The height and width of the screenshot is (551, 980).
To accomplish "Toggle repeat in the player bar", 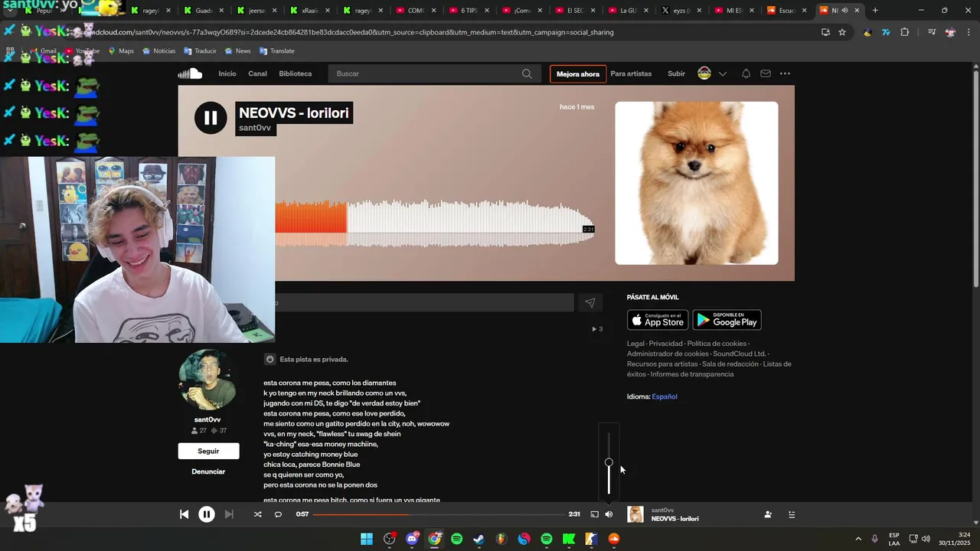I will pyautogui.click(x=278, y=514).
